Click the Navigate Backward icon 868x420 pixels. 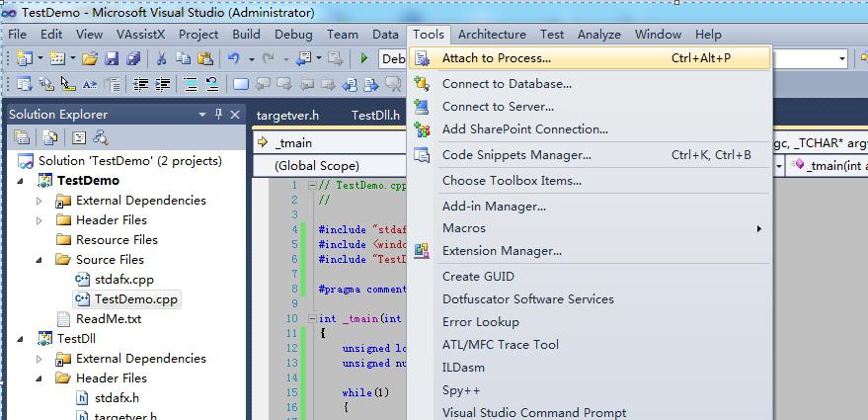(303, 58)
